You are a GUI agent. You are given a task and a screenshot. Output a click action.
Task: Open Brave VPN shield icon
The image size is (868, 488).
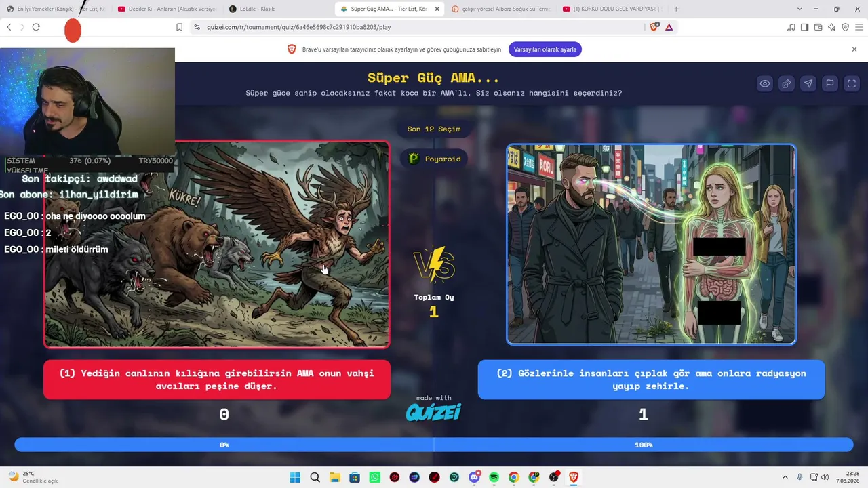point(845,27)
